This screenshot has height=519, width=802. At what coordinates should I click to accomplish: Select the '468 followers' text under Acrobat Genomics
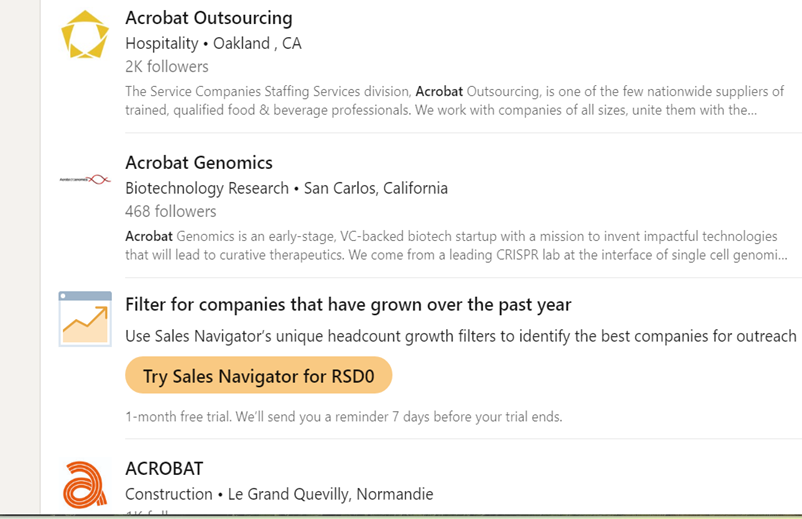point(171,211)
